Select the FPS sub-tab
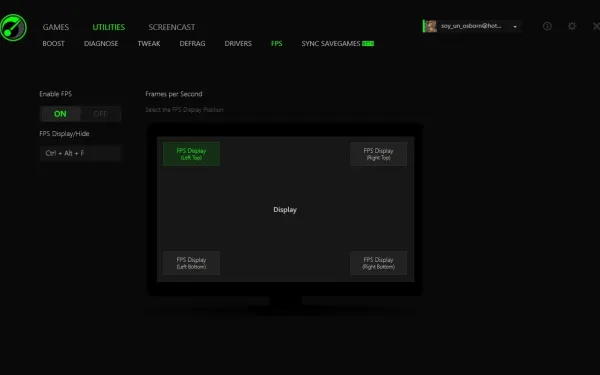 [277, 44]
